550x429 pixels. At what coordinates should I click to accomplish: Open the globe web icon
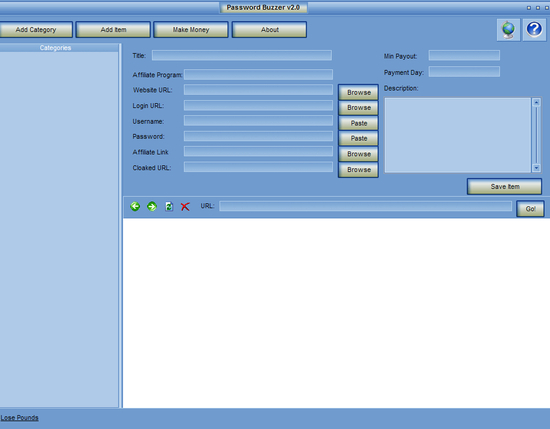tap(509, 30)
